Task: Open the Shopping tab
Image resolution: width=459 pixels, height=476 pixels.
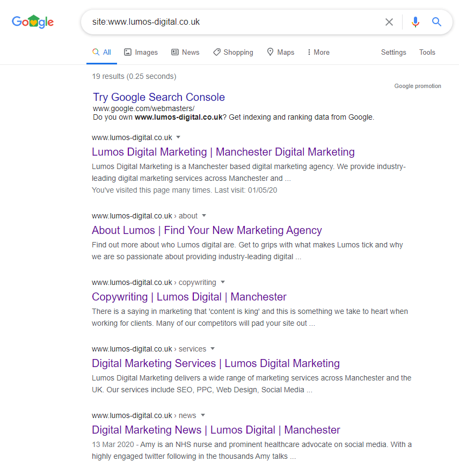Action: point(233,52)
